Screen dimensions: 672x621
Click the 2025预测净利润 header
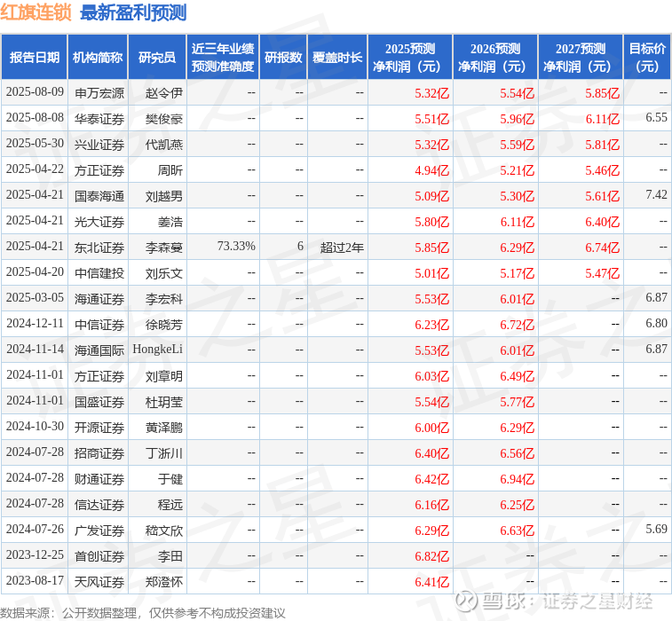[x=410, y=58]
